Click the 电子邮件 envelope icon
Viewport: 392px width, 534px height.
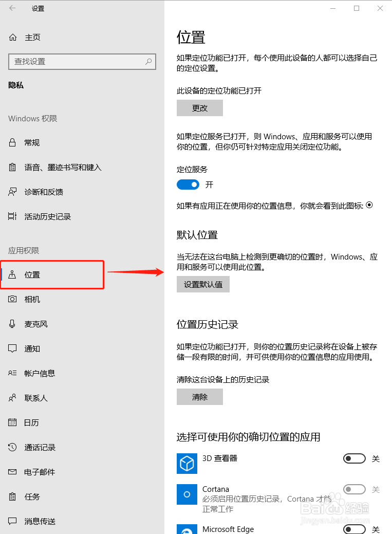[x=12, y=472]
